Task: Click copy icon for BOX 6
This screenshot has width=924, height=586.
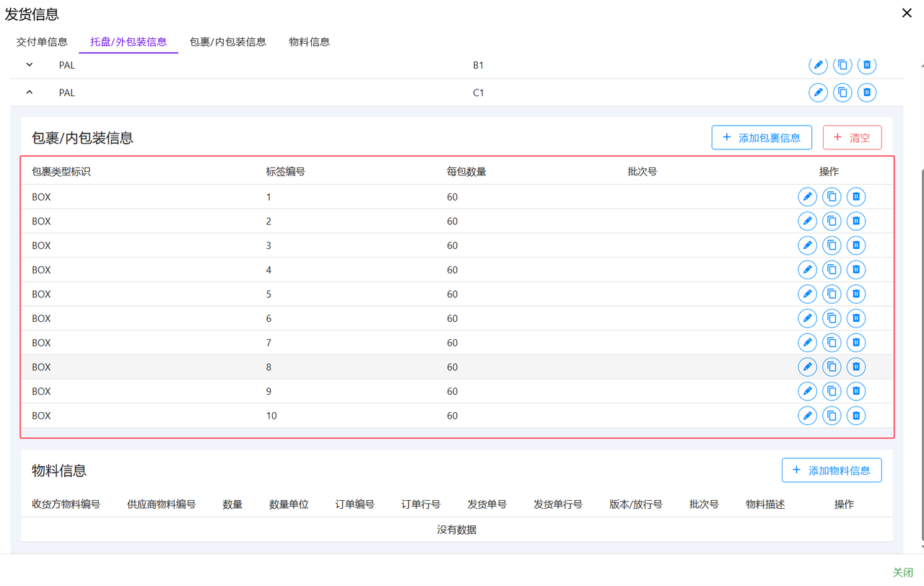Action: coord(832,318)
